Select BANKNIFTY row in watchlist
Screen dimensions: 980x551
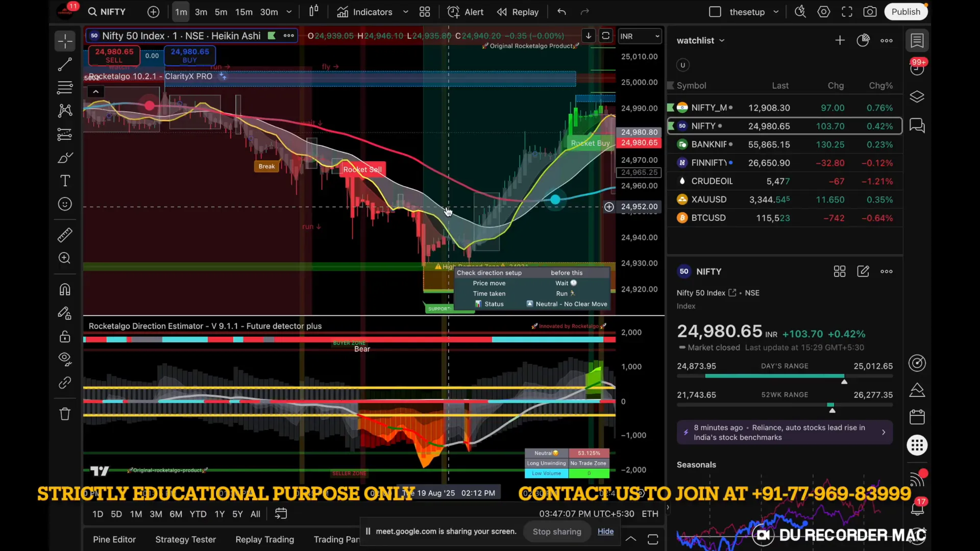pyautogui.click(x=785, y=144)
